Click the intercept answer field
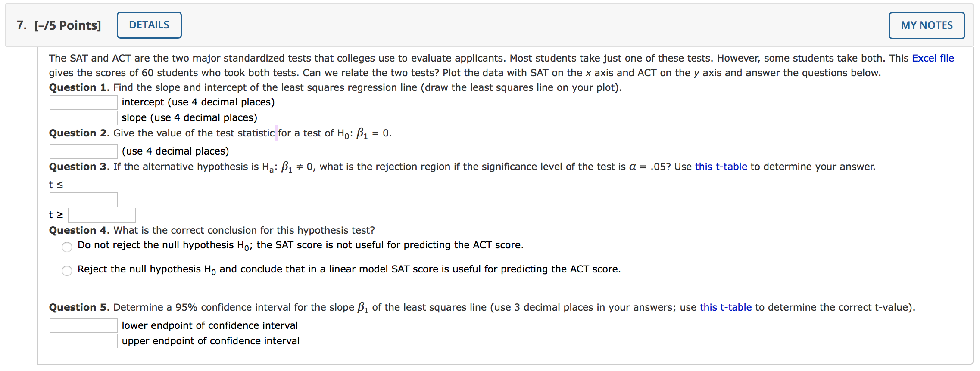 click(83, 102)
